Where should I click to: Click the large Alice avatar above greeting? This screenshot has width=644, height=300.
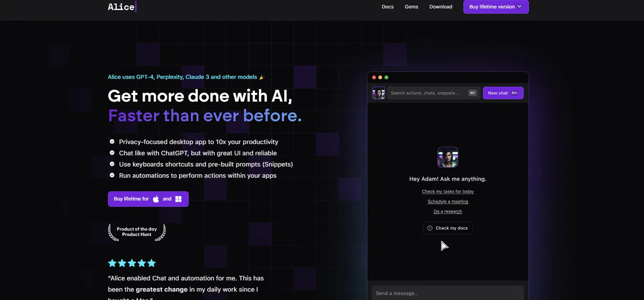448,157
